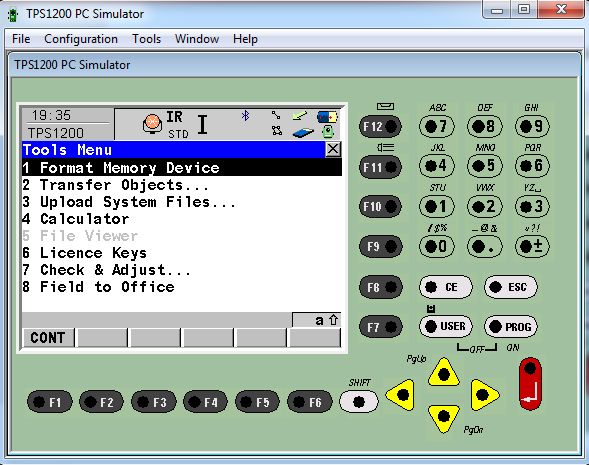The width and height of the screenshot is (589, 465).
Task: Click the F11 function key
Action: pyautogui.click(x=381, y=166)
